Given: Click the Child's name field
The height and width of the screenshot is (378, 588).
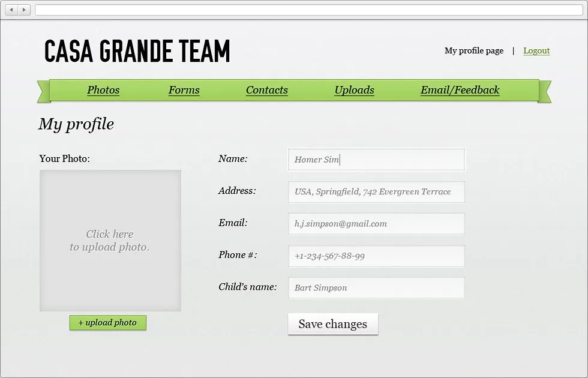Looking at the screenshot, I should (377, 287).
